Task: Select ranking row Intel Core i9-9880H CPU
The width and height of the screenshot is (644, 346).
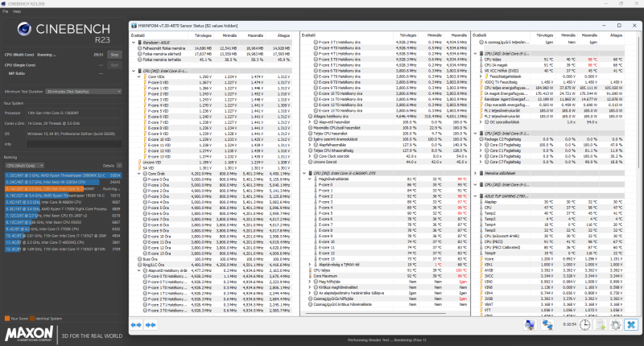Action: click(64, 202)
